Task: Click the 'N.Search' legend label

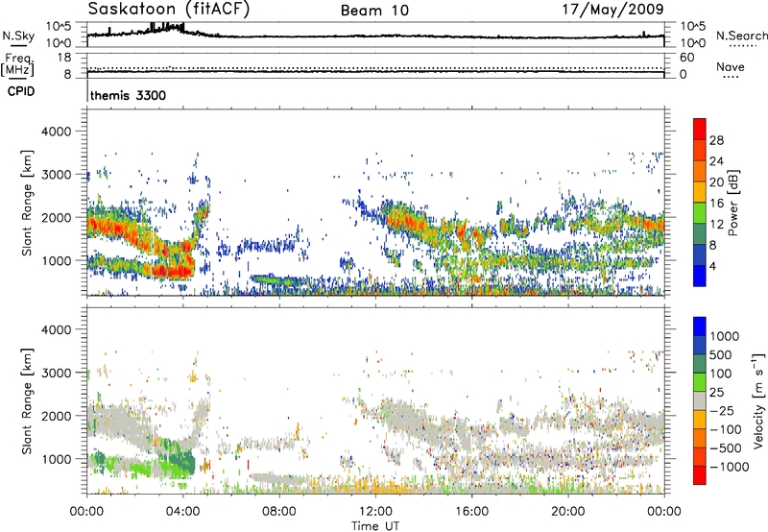Action: pos(741,36)
